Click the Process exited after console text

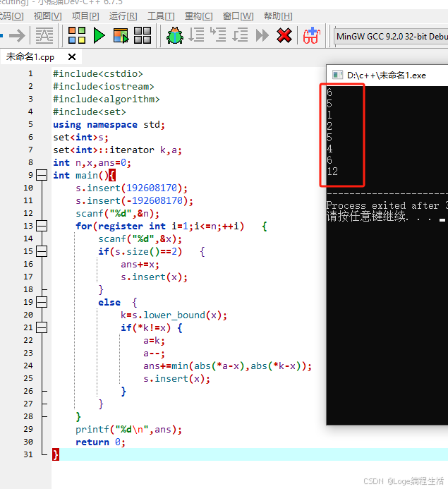click(x=382, y=205)
